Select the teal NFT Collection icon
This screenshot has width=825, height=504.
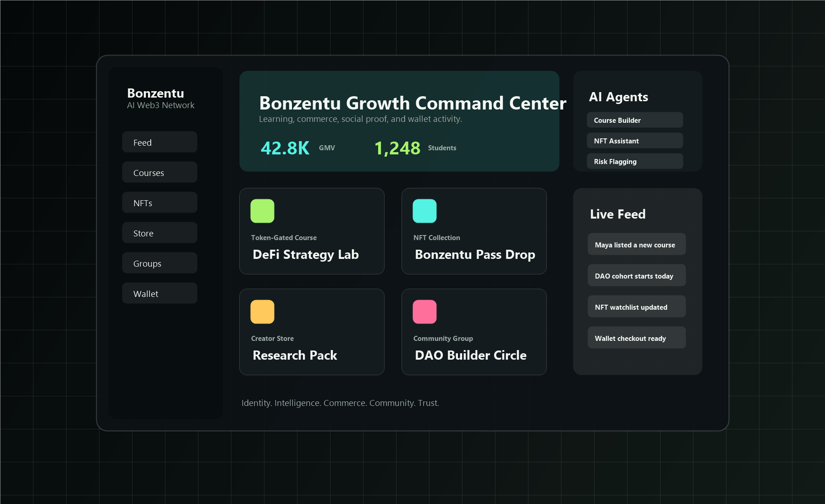[x=424, y=211]
